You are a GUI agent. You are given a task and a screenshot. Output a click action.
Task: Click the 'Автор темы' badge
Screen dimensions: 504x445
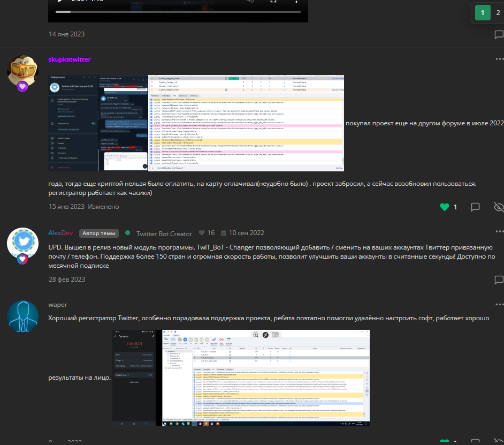pos(99,233)
